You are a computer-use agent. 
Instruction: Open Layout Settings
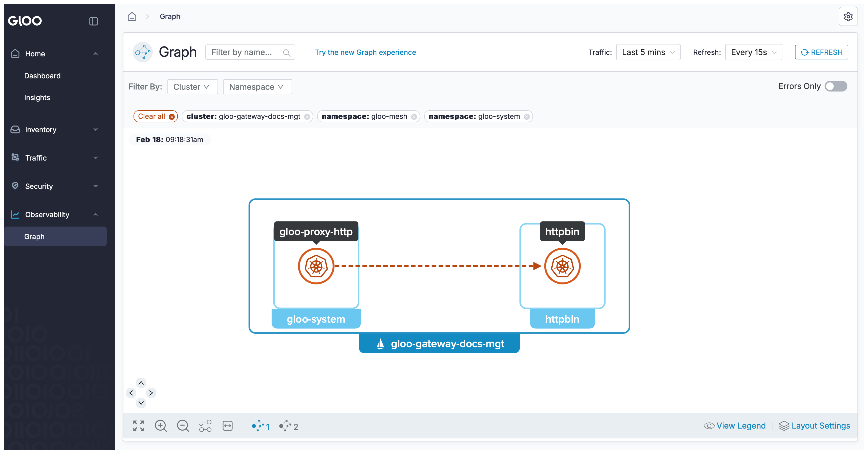click(x=814, y=426)
